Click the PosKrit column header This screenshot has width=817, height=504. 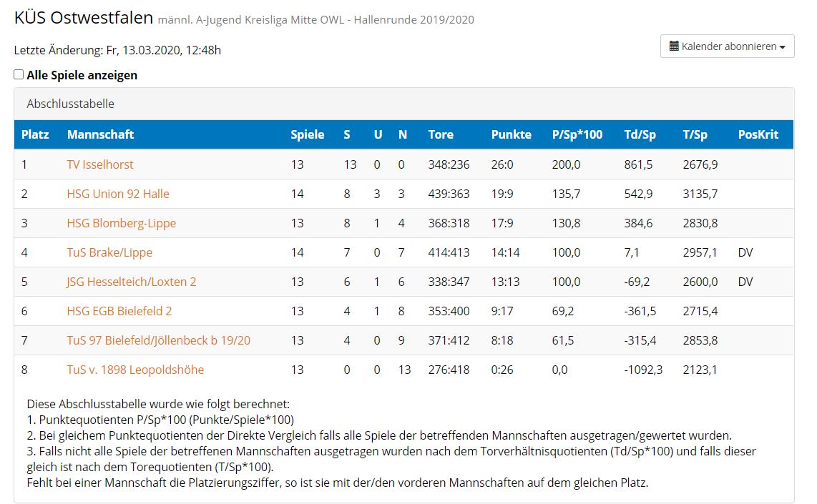click(758, 134)
